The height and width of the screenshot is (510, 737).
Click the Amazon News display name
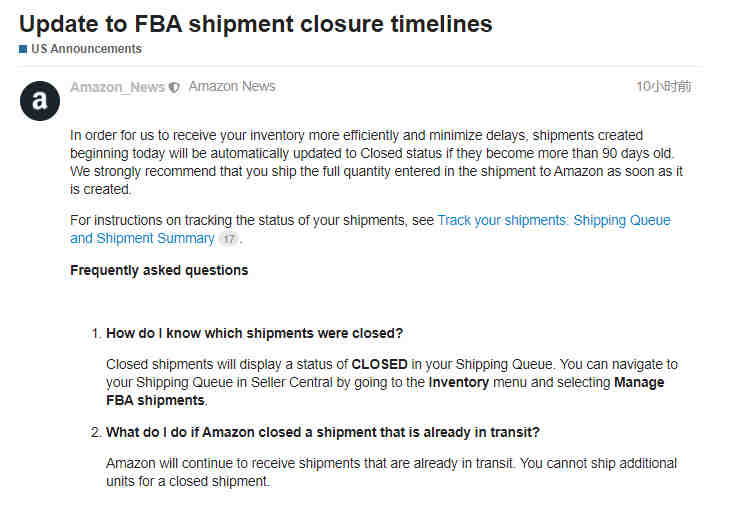232,86
